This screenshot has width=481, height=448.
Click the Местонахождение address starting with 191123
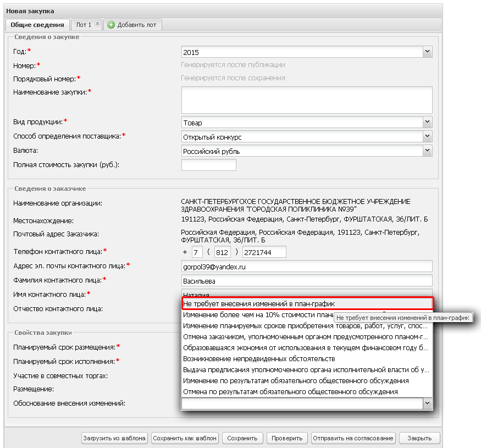(304, 219)
